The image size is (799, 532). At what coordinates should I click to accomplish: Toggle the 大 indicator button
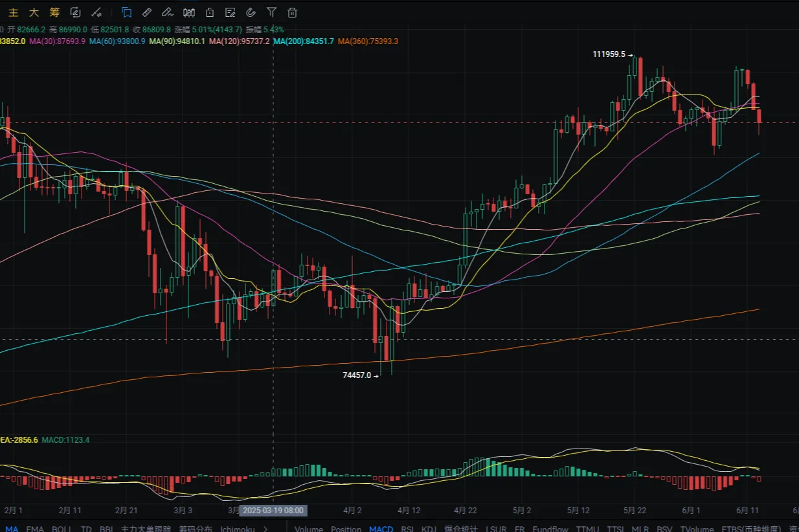34,12
